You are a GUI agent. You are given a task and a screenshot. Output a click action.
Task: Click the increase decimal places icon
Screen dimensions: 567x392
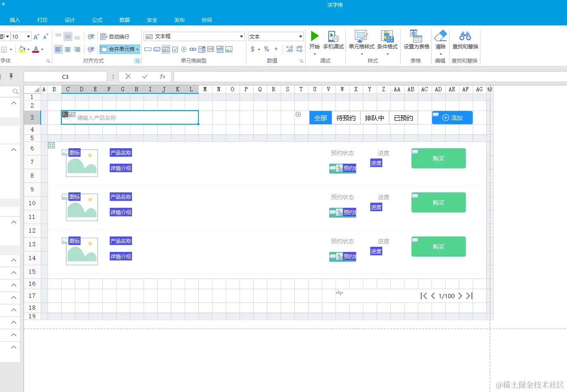pyautogui.click(x=290, y=49)
